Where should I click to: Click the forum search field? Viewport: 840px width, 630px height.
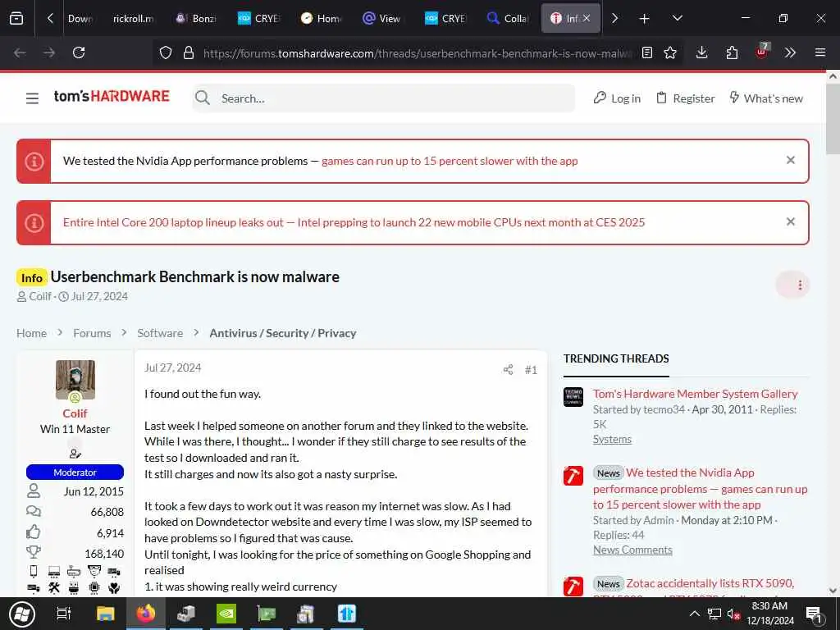coord(384,98)
